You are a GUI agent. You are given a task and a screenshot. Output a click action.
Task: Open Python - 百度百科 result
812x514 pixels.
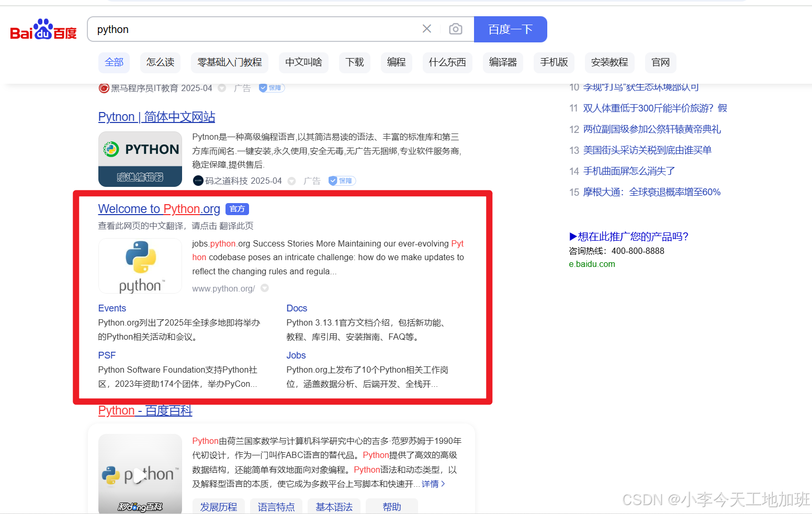point(145,410)
